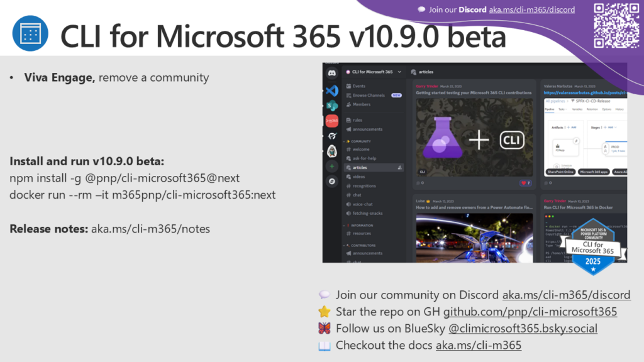This screenshot has height=362, width=644.
Task: Click aka.ms/cli-m365/discord link in bottom list
Action: pyautogui.click(x=567, y=295)
